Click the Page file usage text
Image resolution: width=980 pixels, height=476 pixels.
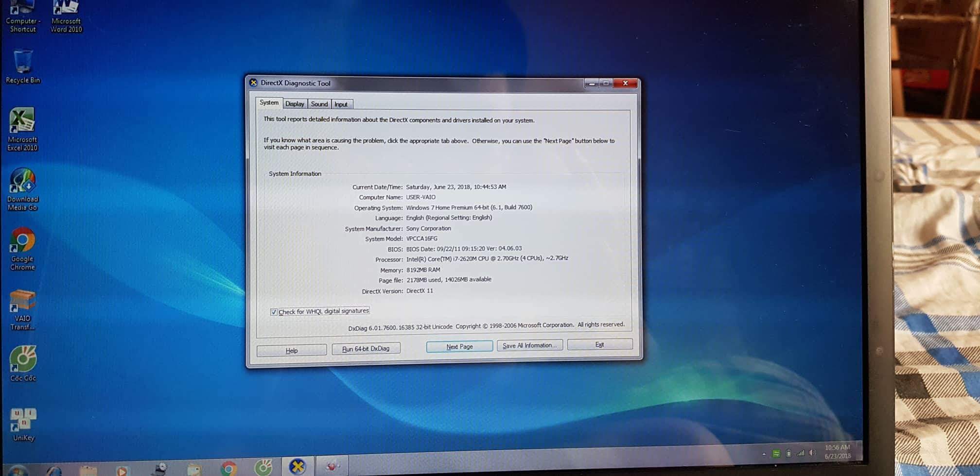[449, 280]
